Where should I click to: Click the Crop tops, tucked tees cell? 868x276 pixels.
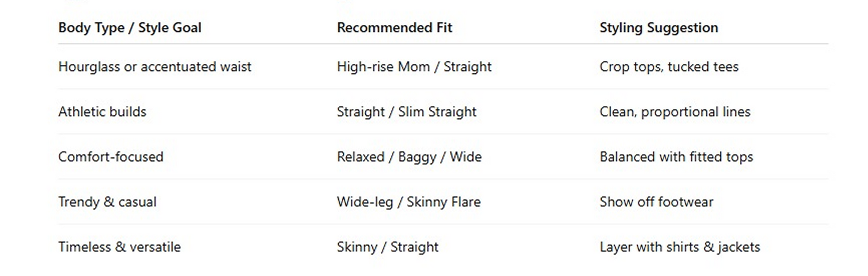[x=669, y=67]
